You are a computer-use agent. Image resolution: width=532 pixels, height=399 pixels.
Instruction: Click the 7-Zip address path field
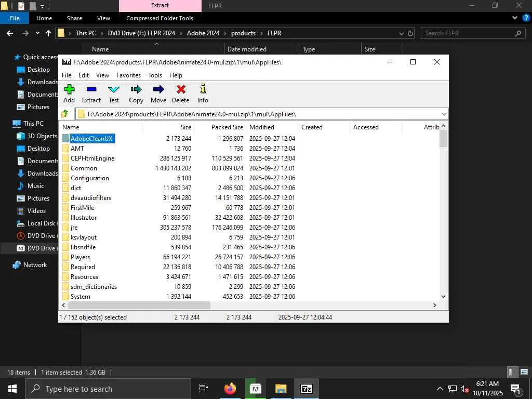tap(261, 114)
